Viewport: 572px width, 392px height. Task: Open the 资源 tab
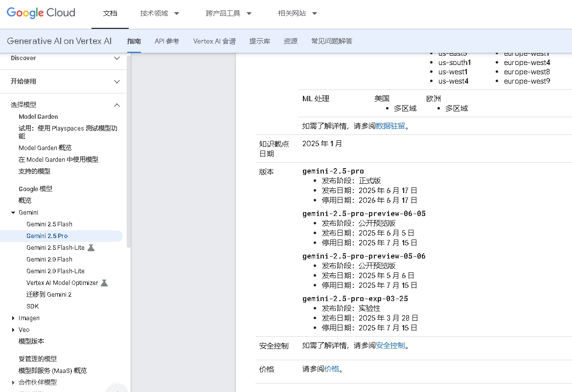point(290,41)
